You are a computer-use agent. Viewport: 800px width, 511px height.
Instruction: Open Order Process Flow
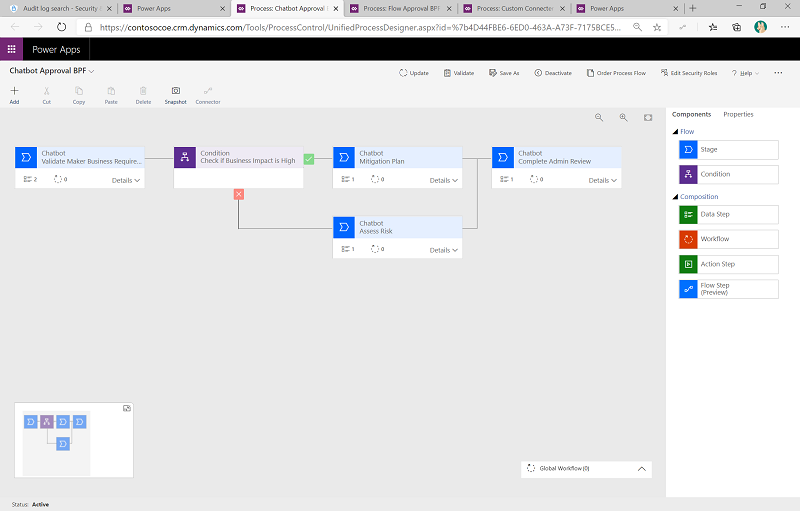(x=616, y=73)
